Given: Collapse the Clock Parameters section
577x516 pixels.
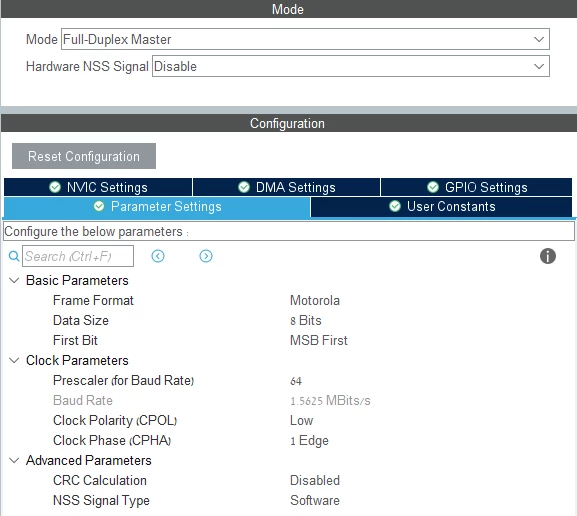Looking at the screenshot, I should (x=14, y=360).
